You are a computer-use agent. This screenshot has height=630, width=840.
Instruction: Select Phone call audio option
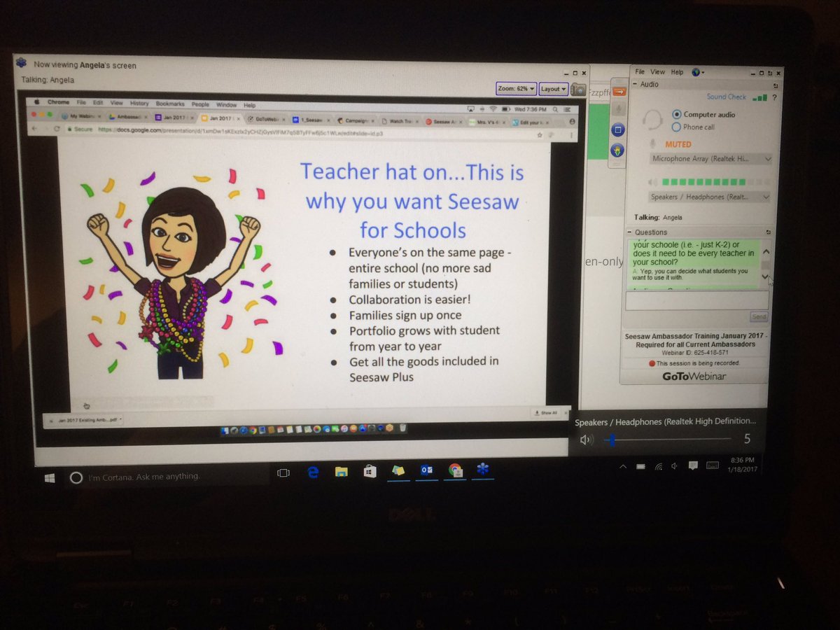[693, 127]
